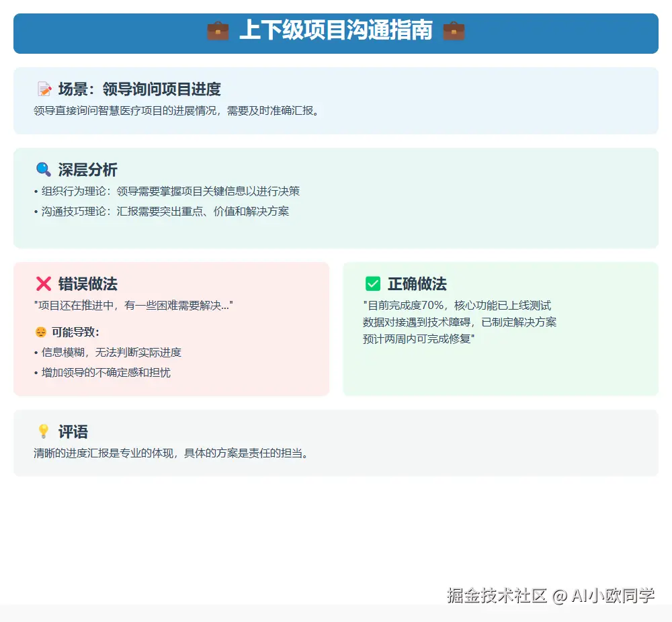Click the bullet 增加领导的不确定感和担忧
Image resolution: width=672 pixels, height=622 pixels.
click(102, 372)
